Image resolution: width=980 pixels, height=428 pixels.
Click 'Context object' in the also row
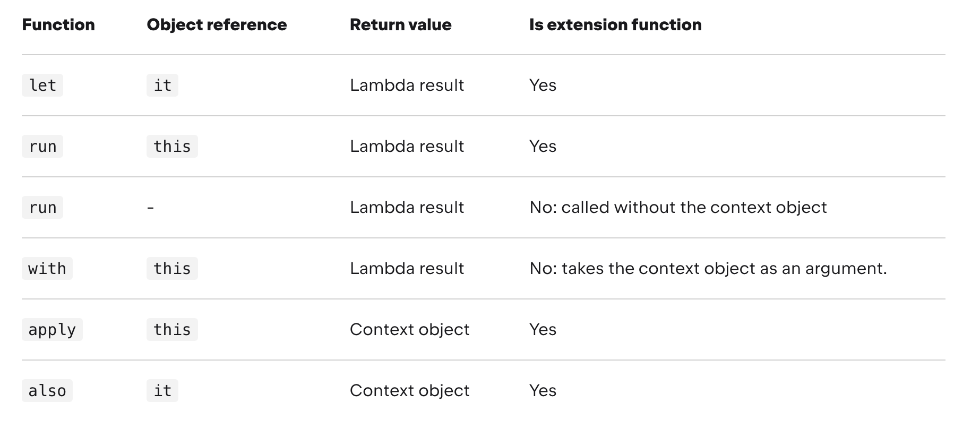(x=409, y=391)
